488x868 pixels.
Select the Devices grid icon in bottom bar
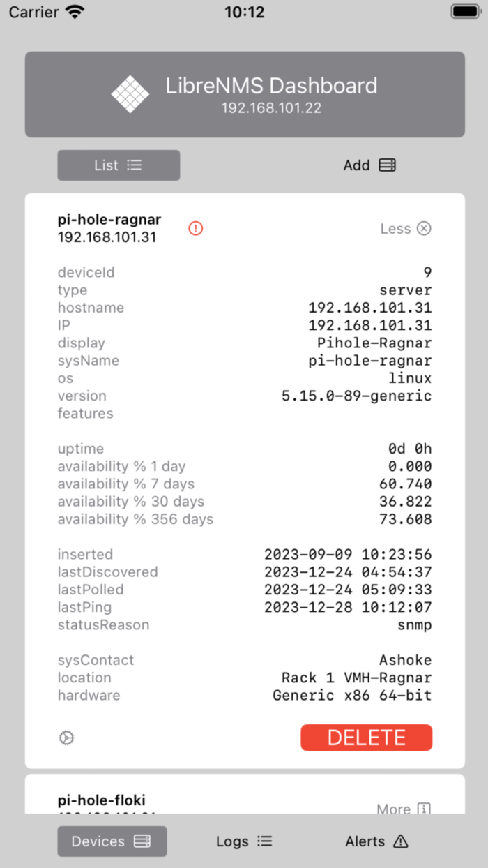tap(143, 841)
